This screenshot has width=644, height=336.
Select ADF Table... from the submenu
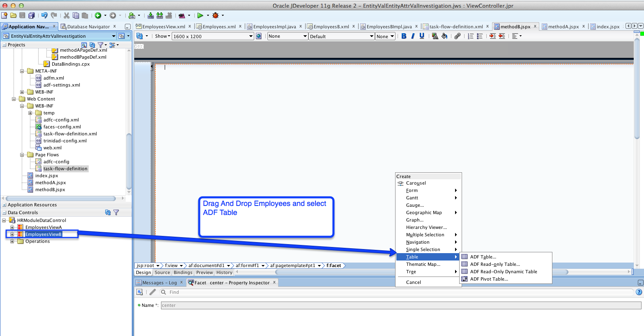click(506, 257)
